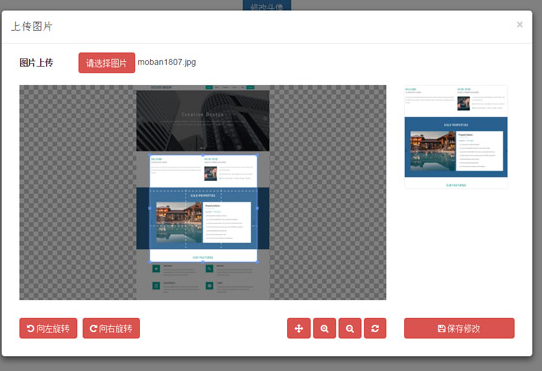
Task: Click the magnifier button beside the move icon
Action: (x=324, y=328)
